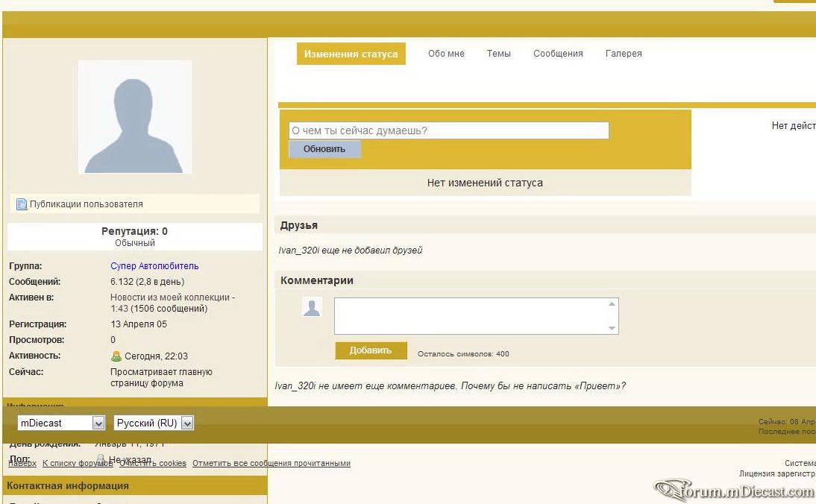Click the 'Репутация: 0' text
816x504 pixels.
(x=134, y=231)
